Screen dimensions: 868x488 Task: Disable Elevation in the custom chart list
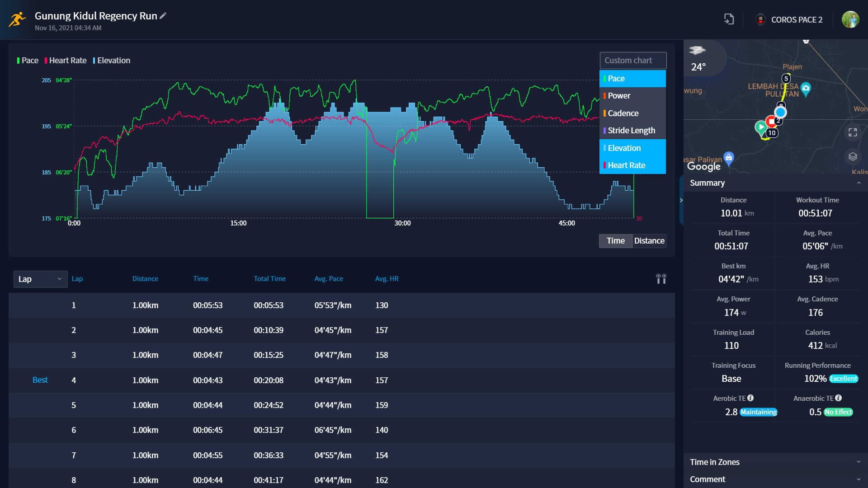632,148
